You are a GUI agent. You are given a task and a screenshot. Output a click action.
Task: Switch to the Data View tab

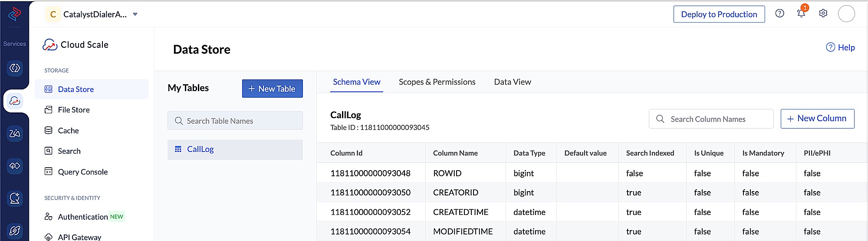pos(512,82)
